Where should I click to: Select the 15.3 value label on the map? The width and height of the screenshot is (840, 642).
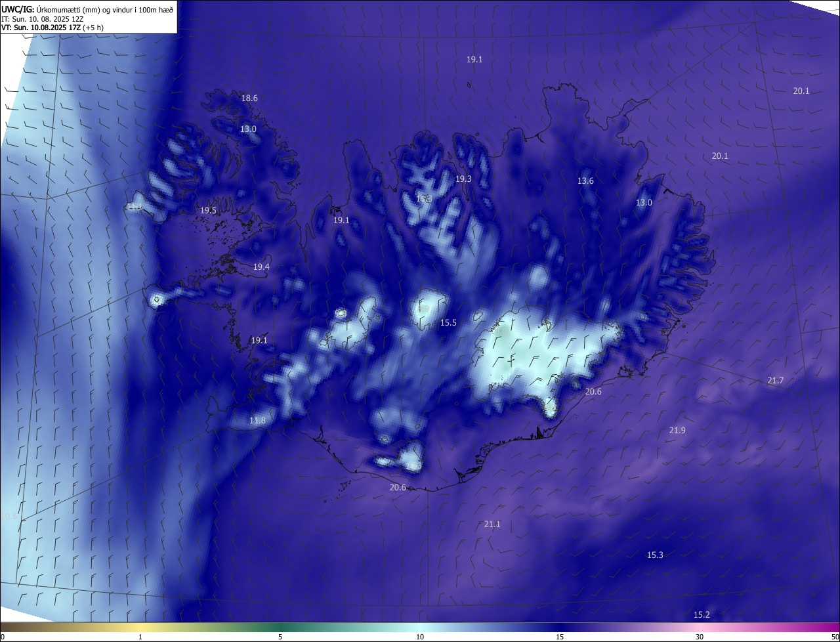tap(655, 555)
